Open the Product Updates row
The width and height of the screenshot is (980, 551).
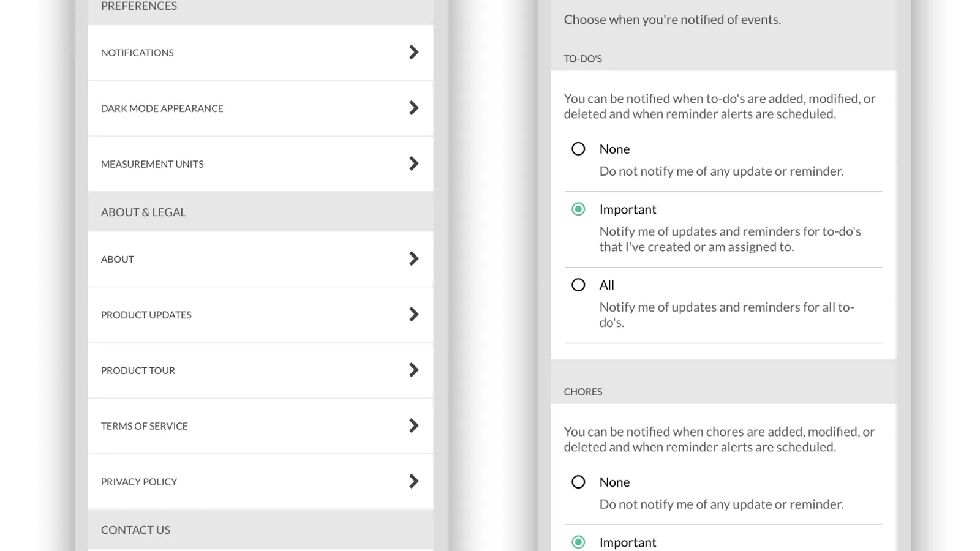[260, 315]
